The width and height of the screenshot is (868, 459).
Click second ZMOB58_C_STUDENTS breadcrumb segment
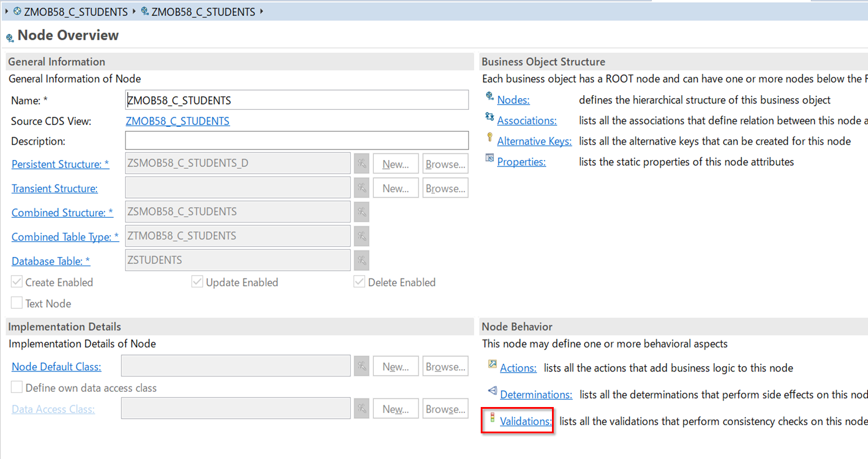[x=203, y=12]
